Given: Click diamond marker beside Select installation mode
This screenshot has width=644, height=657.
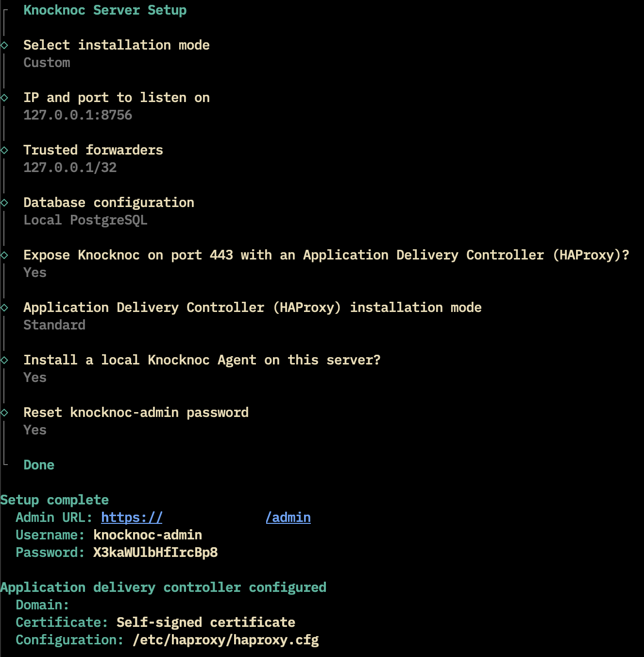Looking at the screenshot, I should coord(4,45).
